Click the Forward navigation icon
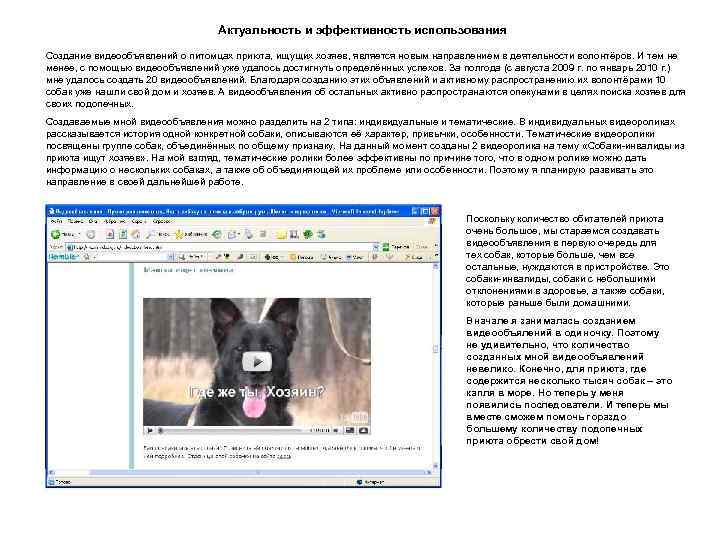The height and width of the screenshot is (540, 720). point(91,234)
